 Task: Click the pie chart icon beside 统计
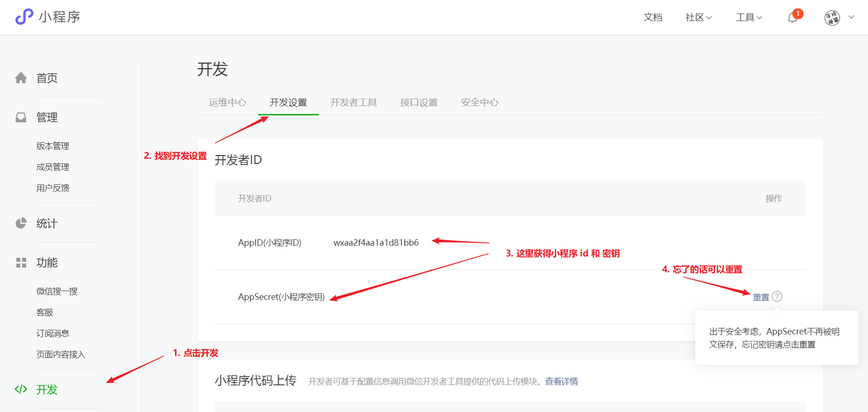[x=21, y=223]
